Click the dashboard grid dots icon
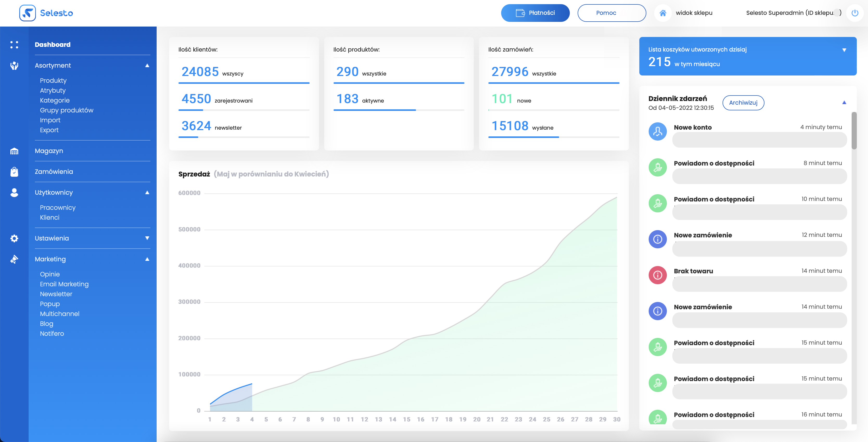The width and height of the screenshot is (868, 442). (x=14, y=45)
